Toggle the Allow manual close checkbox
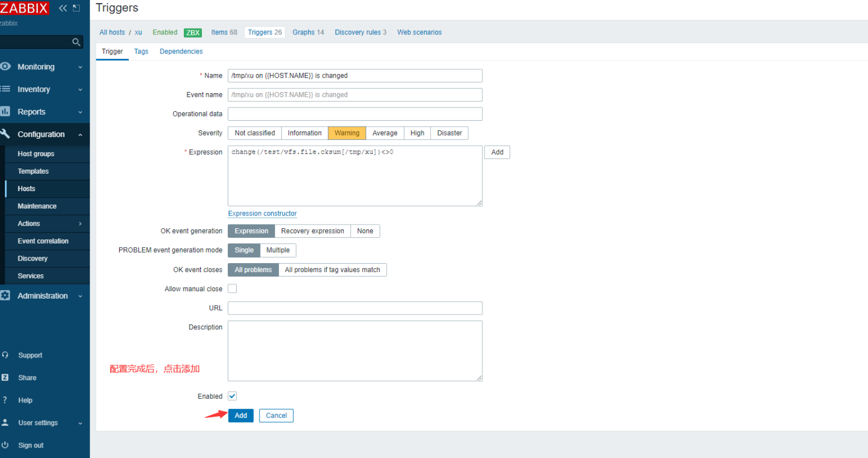This screenshot has height=458, width=868. point(232,289)
